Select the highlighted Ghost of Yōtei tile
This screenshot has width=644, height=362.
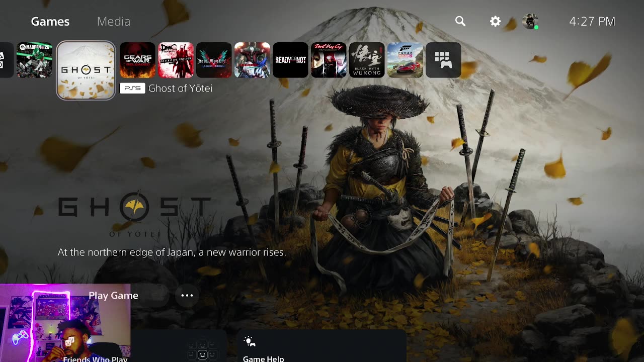[86, 70]
